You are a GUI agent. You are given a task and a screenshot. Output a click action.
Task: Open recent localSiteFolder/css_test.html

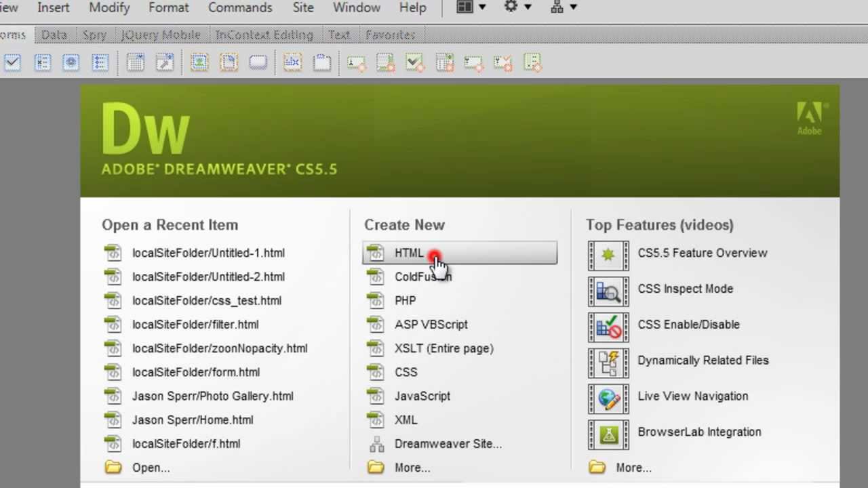[x=207, y=300]
